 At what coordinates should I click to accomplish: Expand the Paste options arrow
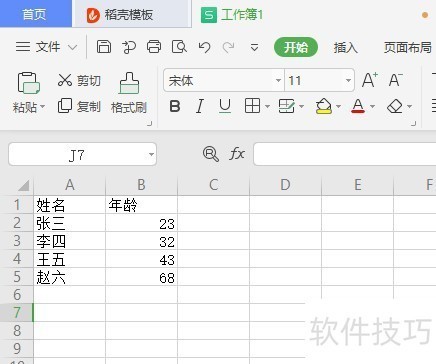tap(42, 107)
